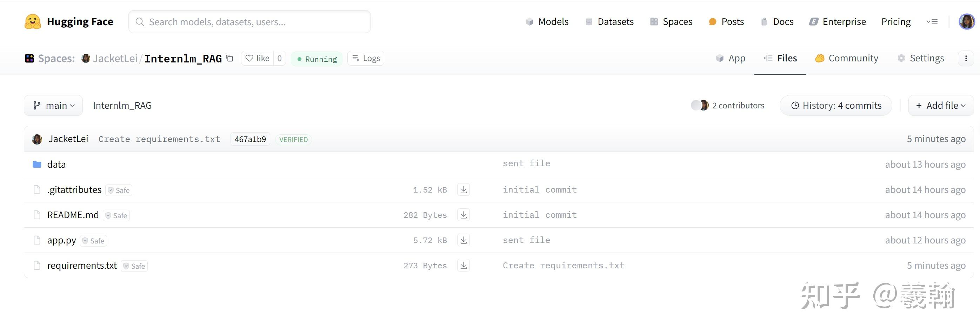Click the Spaces grid icon

pyautogui.click(x=654, y=22)
